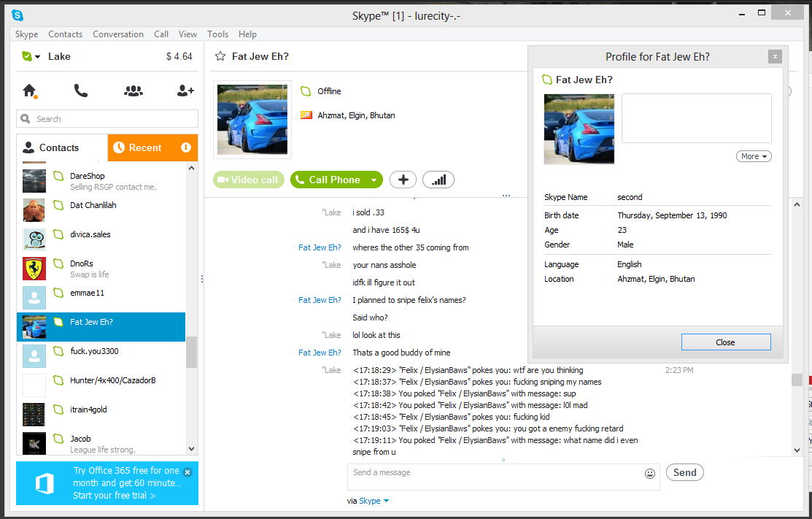This screenshot has width=812, height=519.
Task: Check call quality signal bars button
Action: (438, 180)
